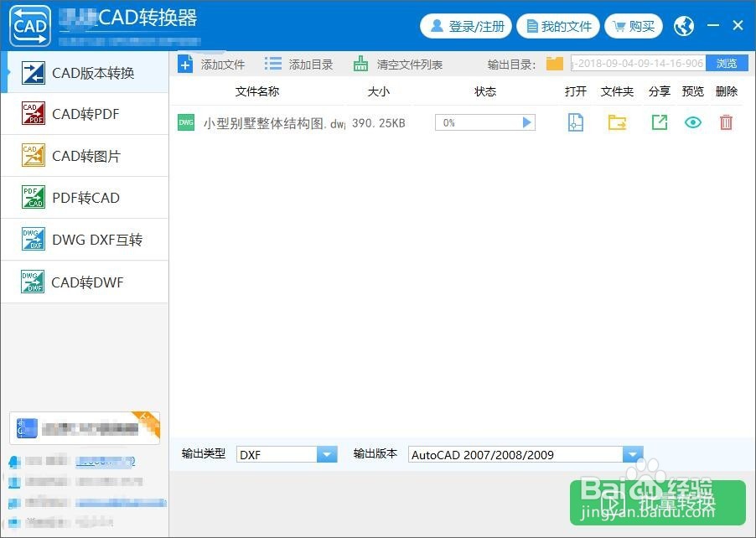Click the CAD版本转换 arrows icon
The image size is (756, 538).
(34, 73)
